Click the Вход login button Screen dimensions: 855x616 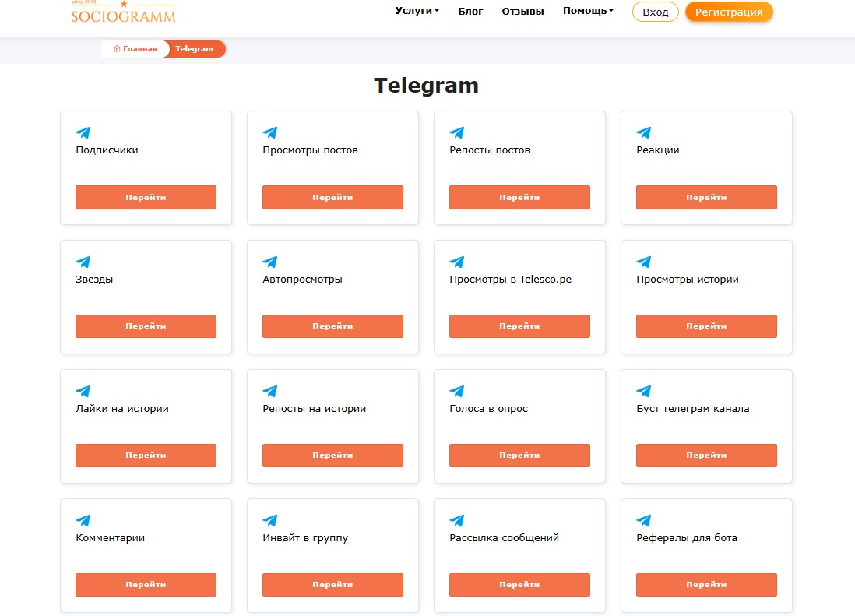point(656,12)
